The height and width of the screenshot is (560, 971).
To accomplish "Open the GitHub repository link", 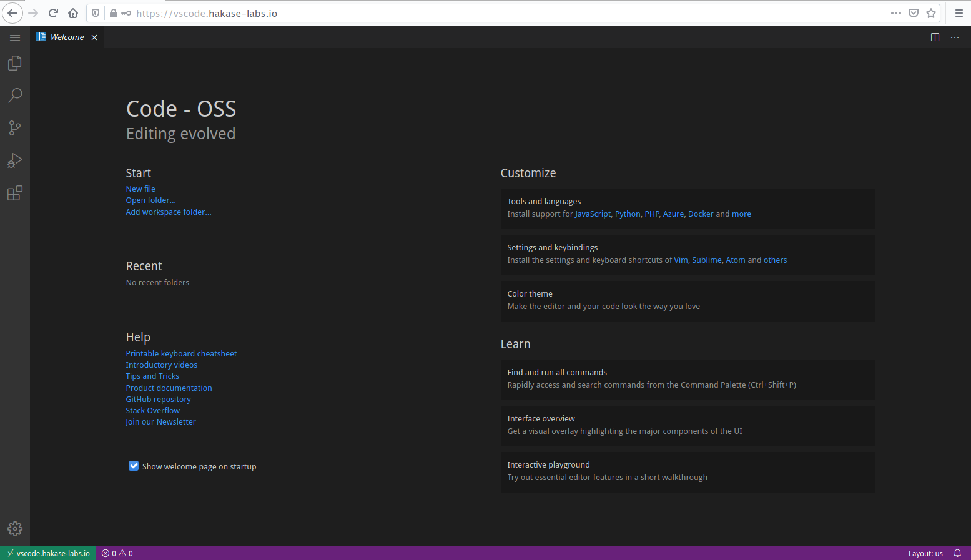I will click(158, 400).
